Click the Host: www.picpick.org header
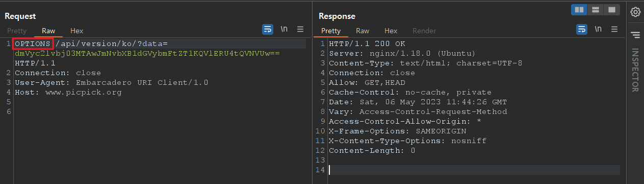Viewport: 644px width, 184px height. click(68, 93)
